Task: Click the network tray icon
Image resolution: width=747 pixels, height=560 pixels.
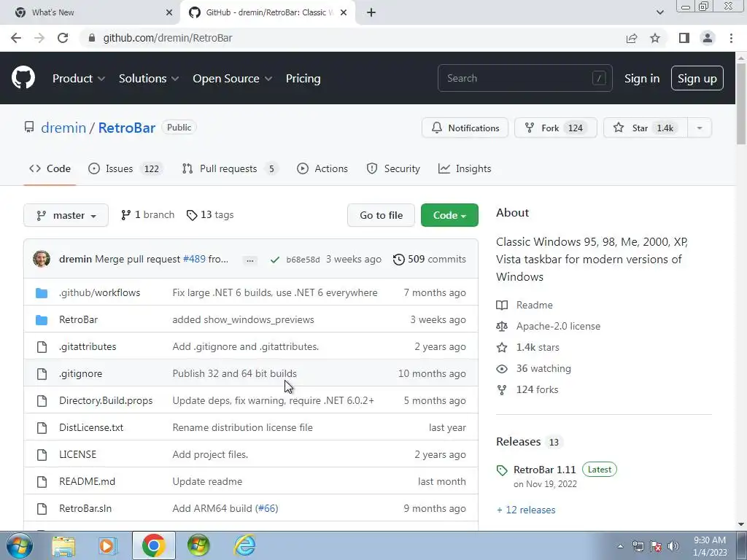Action: pos(638,546)
